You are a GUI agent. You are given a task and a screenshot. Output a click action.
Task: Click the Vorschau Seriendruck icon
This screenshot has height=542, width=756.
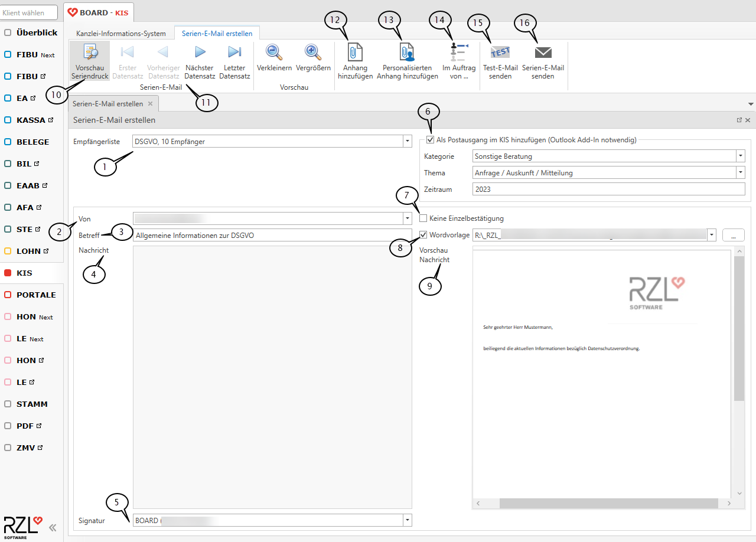click(x=90, y=53)
